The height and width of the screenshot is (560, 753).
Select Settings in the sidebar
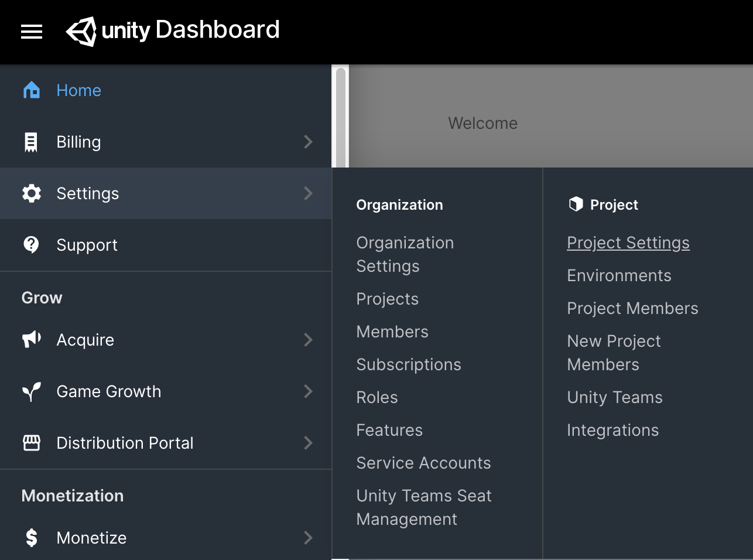click(x=166, y=193)
